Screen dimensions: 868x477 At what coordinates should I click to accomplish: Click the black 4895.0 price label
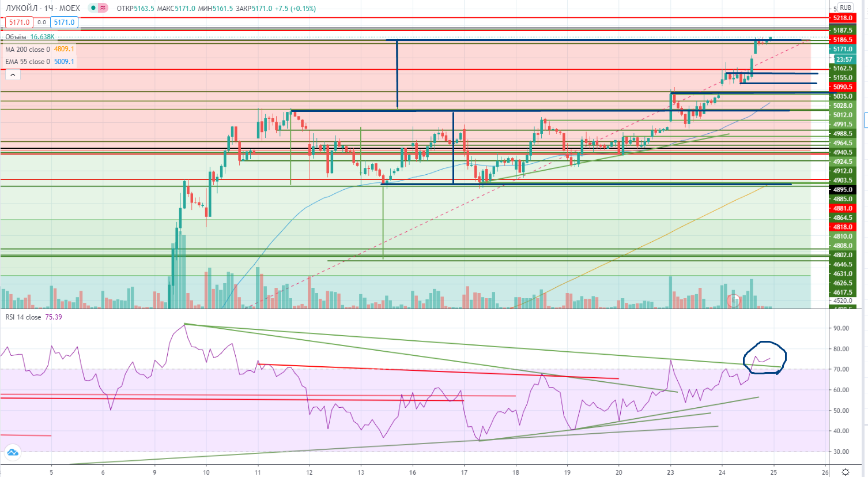point(843,190)
